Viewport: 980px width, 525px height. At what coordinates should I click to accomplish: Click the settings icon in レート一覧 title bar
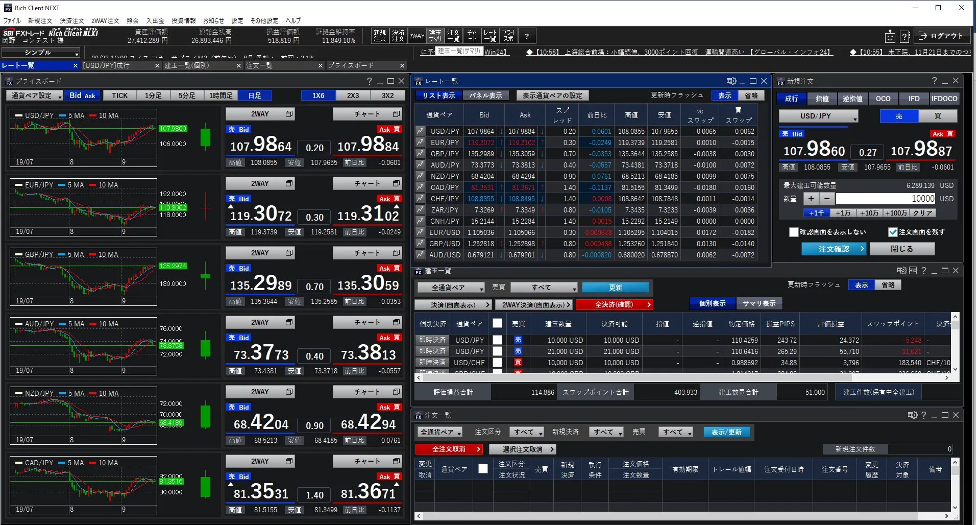731,81
